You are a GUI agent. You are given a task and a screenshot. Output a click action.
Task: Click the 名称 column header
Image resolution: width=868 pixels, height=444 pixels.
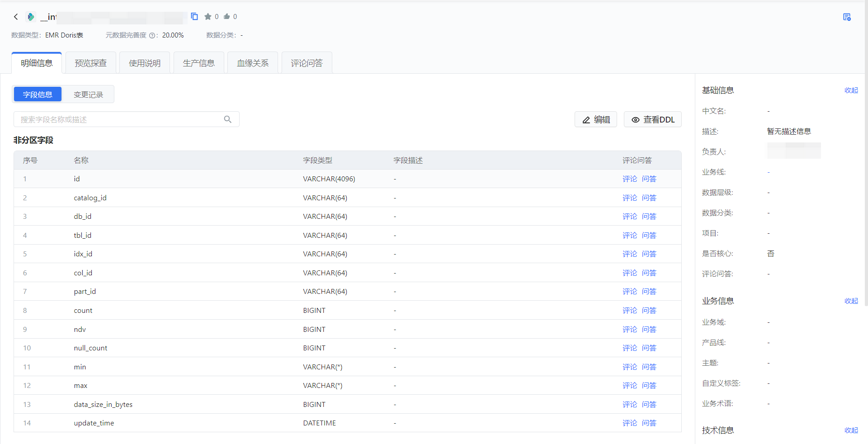(x=81, y=161)
